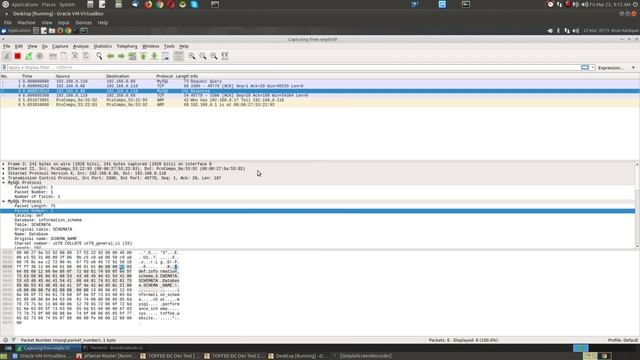The image size is (640, 360).
Task: Jump to first packet icon
Action: (x=143, y=56)
